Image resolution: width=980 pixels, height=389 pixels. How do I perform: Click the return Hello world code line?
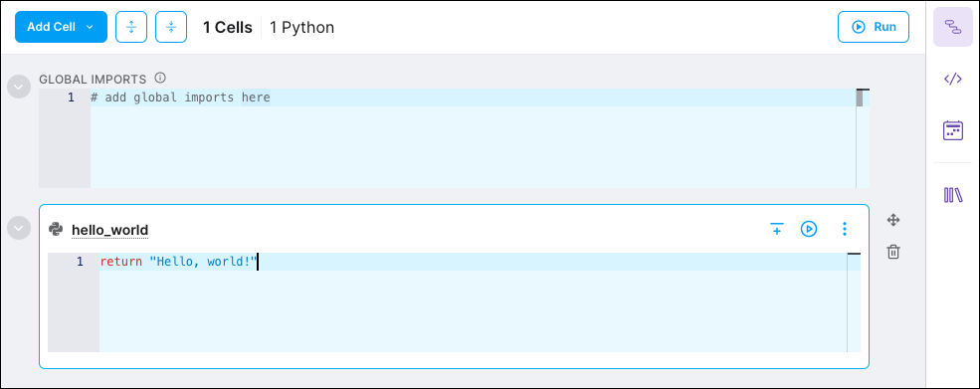[x=474, y=262]
